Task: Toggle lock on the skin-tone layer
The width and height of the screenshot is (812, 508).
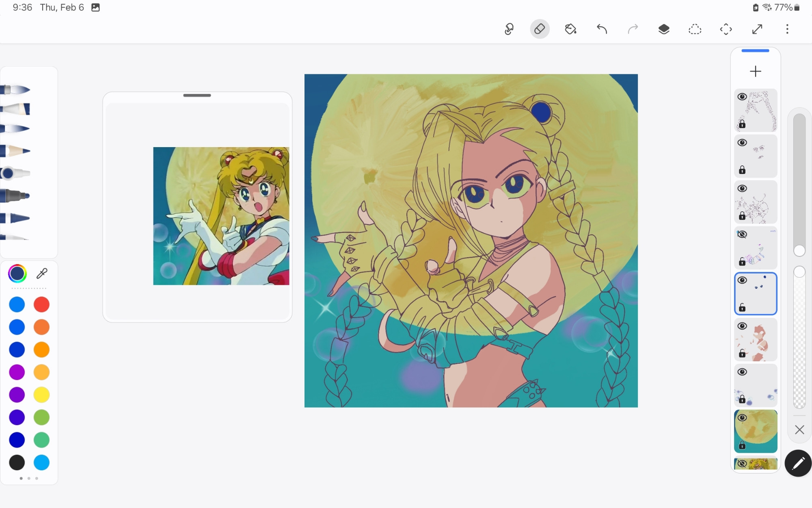Action: pos(742,354)
